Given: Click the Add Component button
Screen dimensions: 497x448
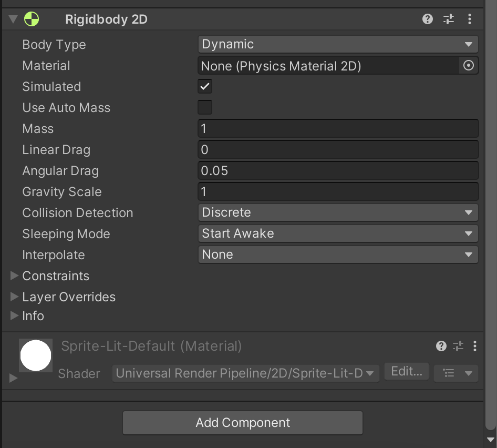Looking at the screenshot, I should [x=243, y=423].
